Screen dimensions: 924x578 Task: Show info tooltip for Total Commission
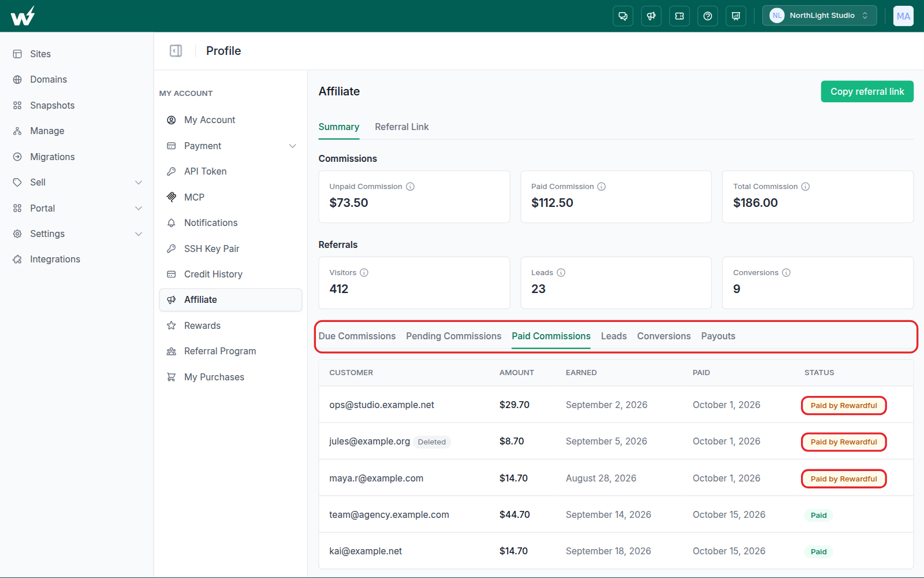(x=805, y=187)
